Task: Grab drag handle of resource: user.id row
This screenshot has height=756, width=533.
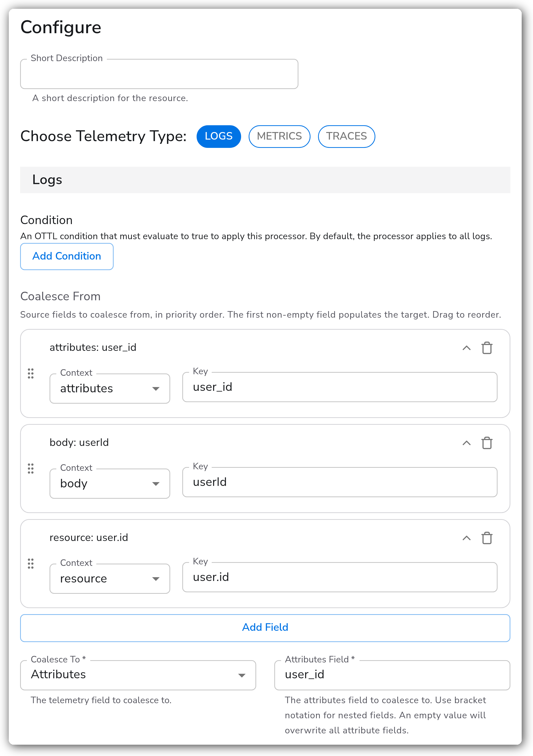Action: (x=31, y=563)
